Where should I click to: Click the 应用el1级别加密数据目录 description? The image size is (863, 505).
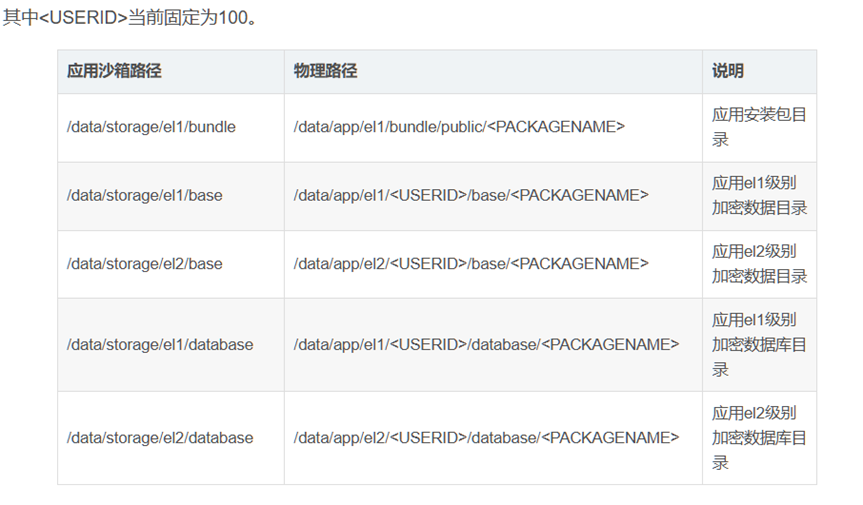click(759, 196)
